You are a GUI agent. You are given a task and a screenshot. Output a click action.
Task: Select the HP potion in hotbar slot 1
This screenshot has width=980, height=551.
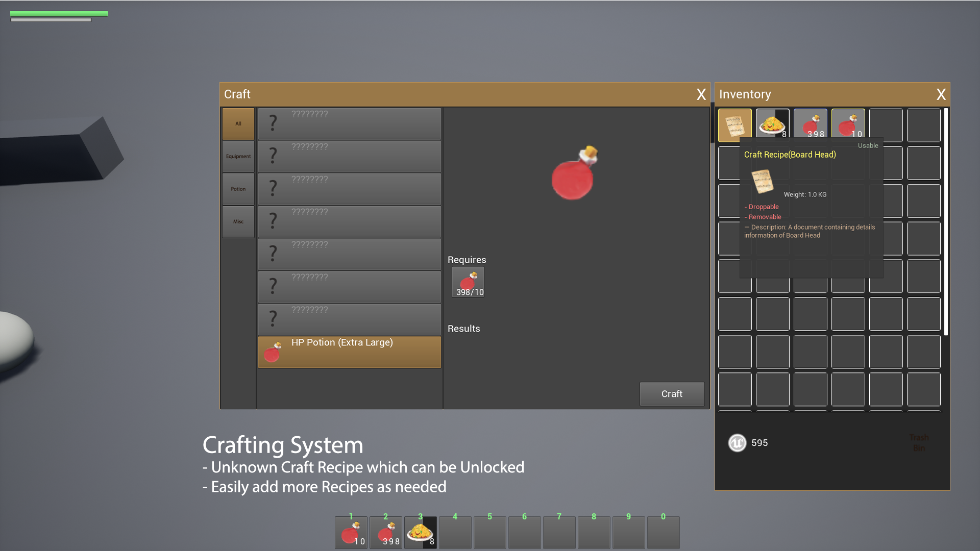click(x=351, y=532)
